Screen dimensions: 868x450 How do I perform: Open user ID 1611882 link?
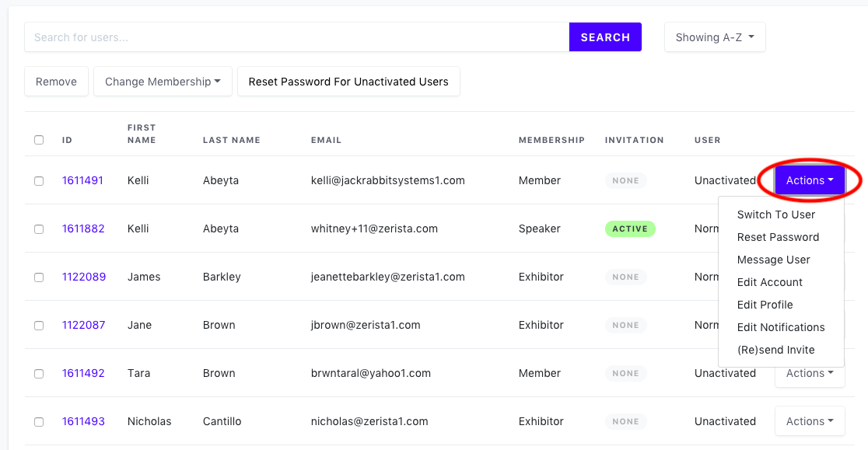click(83, 228)
